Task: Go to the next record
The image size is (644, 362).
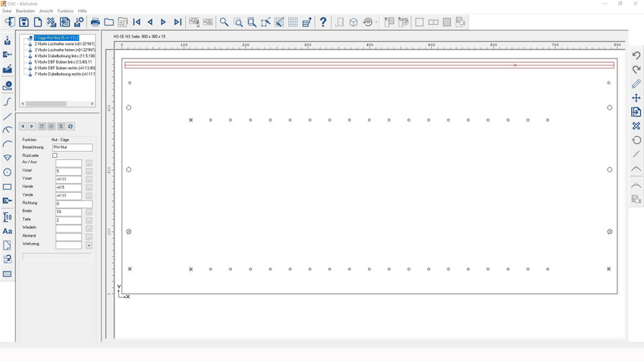Action: coord(163,23)
